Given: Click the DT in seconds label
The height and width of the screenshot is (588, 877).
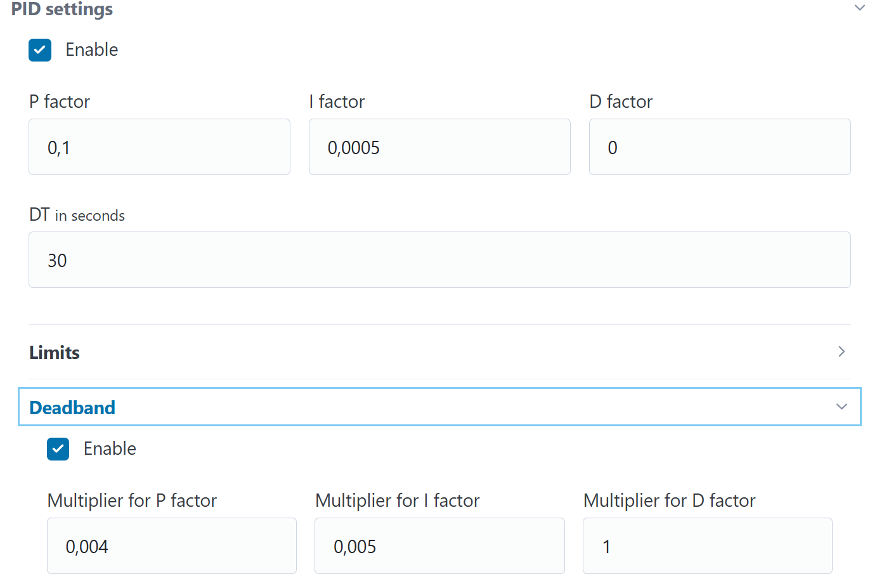Looking at the screenshot, I should point(77,215).
